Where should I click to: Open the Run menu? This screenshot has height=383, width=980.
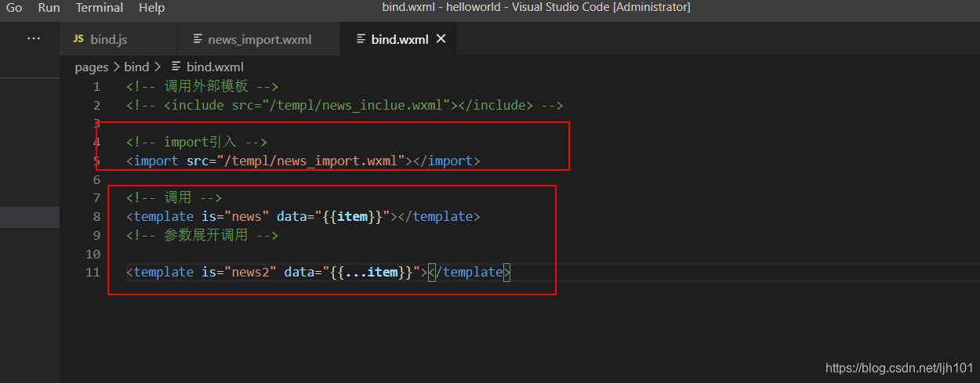[49, 8]
